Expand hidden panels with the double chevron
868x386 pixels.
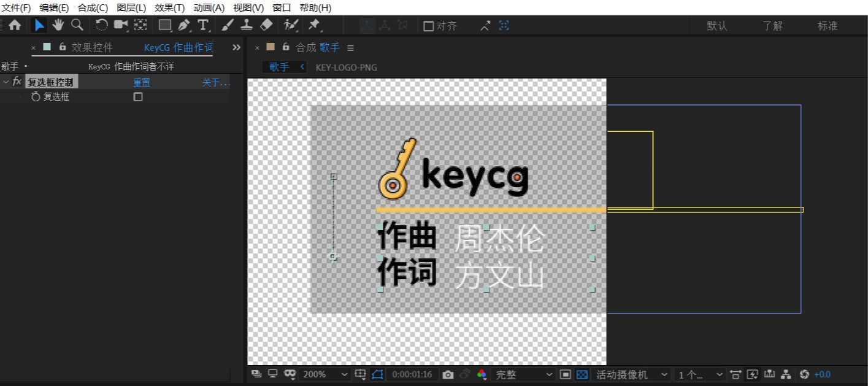pyautogui.click(x=236, y=47)
